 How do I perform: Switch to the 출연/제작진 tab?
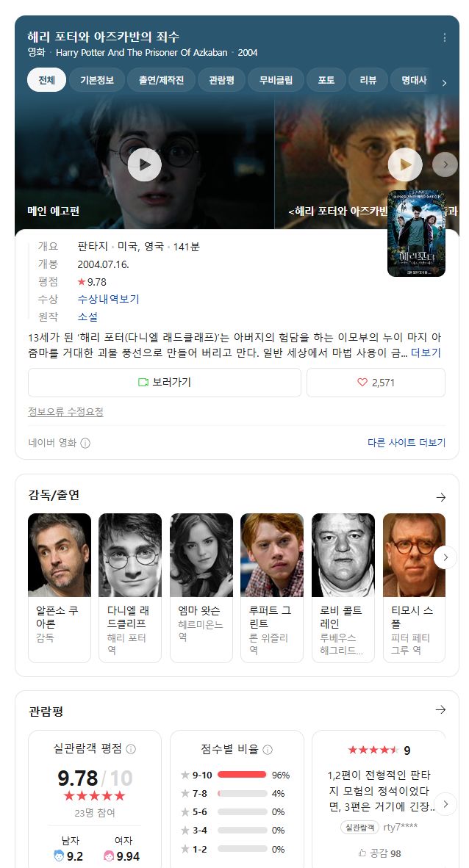point(161,80)
